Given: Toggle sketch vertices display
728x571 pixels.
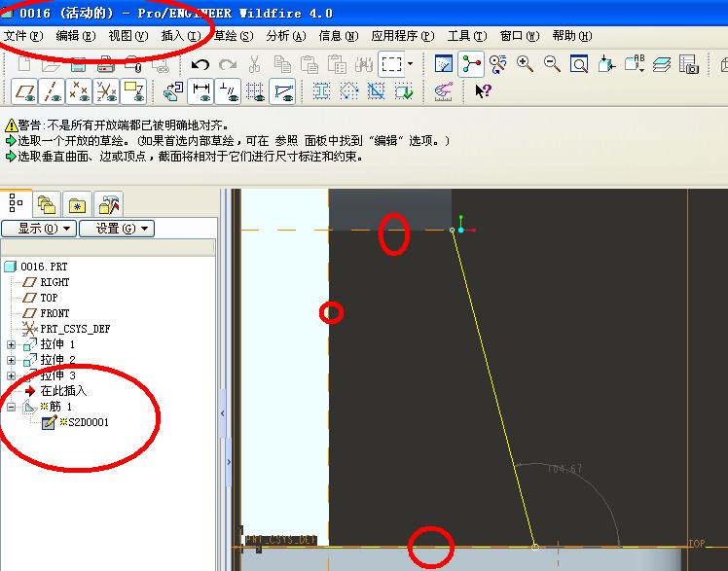Looking at the screenshot, I should pyautogui.click(x=282, y=91).
